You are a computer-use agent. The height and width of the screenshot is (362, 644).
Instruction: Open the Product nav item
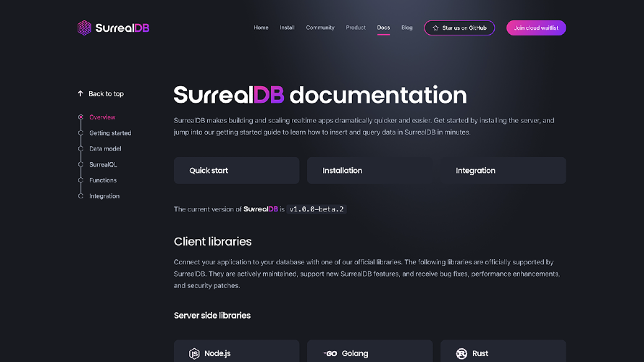[356, 28]
